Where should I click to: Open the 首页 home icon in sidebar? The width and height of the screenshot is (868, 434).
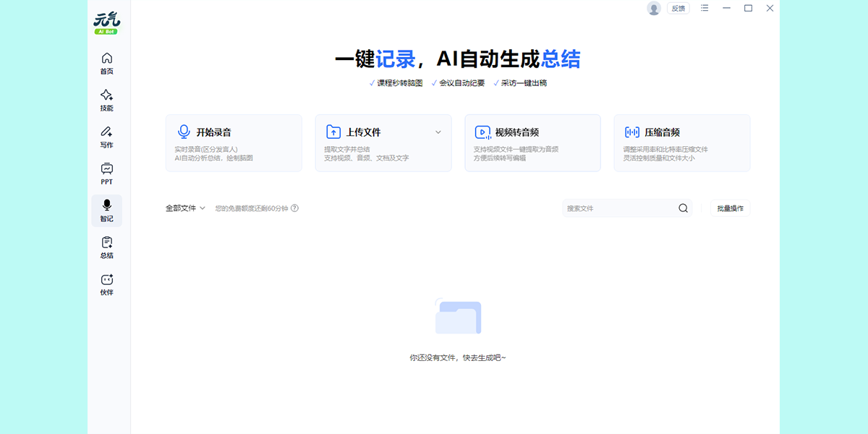tap(106, 60)
